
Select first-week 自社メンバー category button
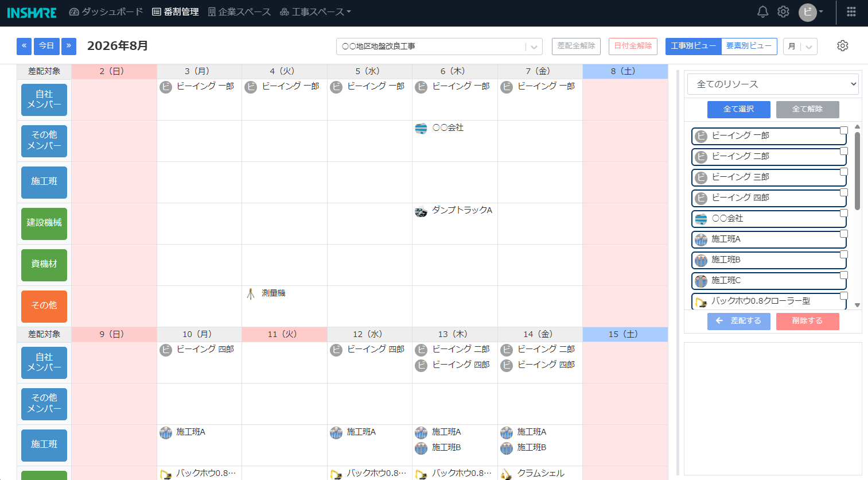tap(44, 100)
